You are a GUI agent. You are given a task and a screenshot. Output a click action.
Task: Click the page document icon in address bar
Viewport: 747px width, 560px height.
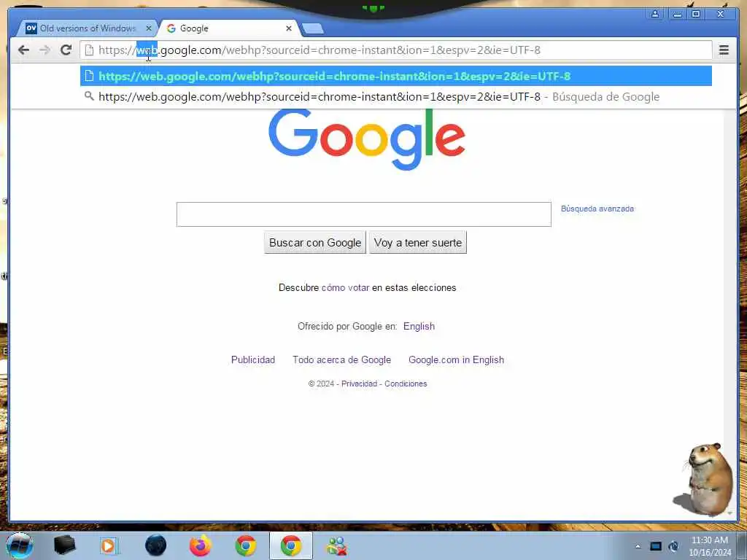click(x=89, y=50)
